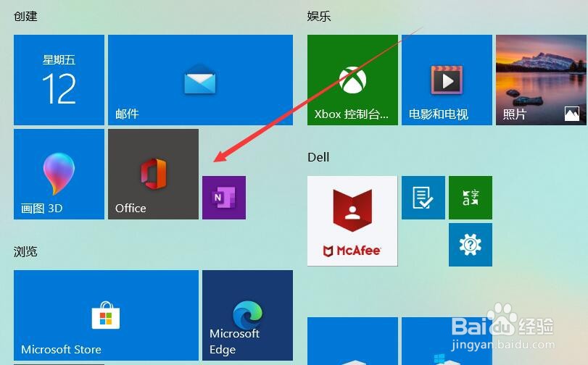Launch the purple OneNote tile
Viewport: 588px width, 365px height.
coord(224,198)
